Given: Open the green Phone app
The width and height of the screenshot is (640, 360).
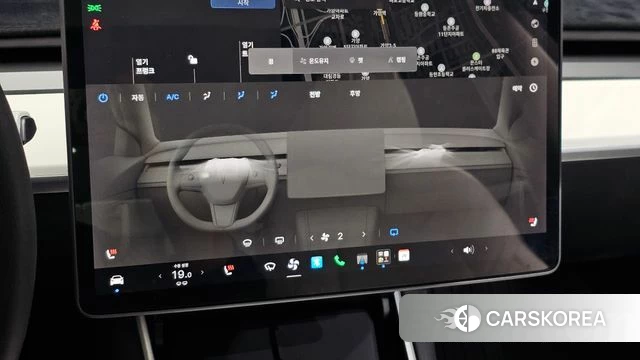Looking at the screenshot, I should coord(339,260).
